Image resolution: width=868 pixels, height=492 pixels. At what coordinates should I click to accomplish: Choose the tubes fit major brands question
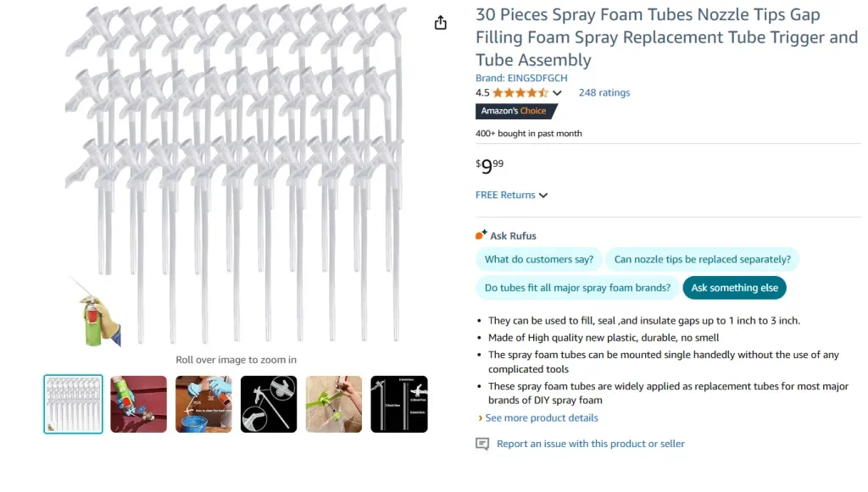point(577,288)
